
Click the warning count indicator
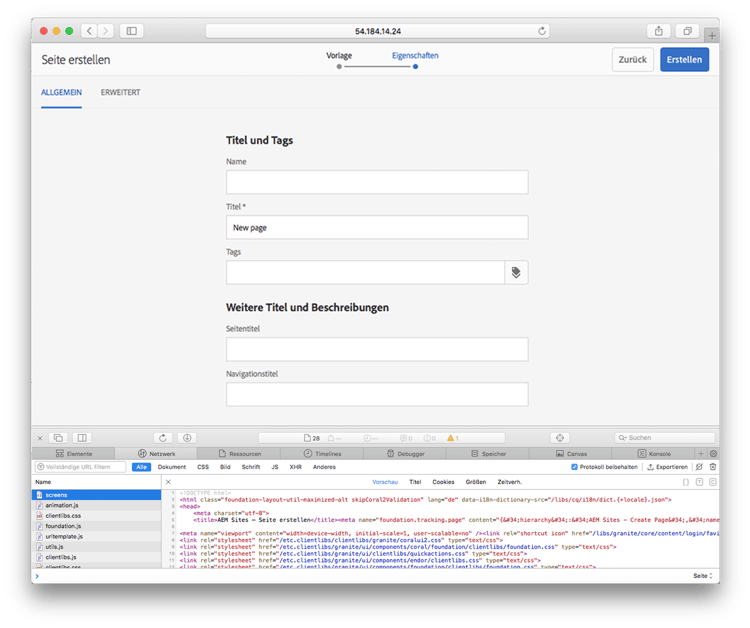coord(452,438)
